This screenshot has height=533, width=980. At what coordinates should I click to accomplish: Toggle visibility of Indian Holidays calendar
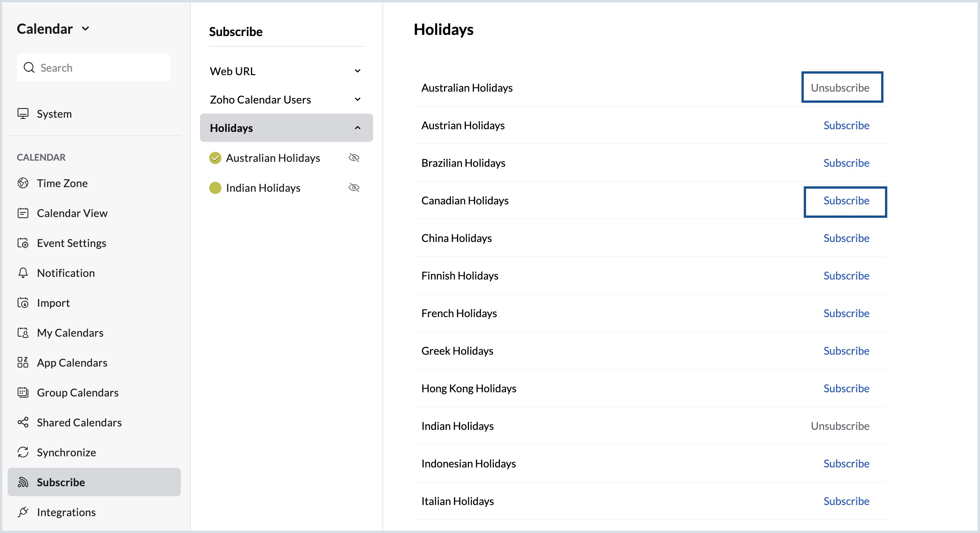point(354,188)
